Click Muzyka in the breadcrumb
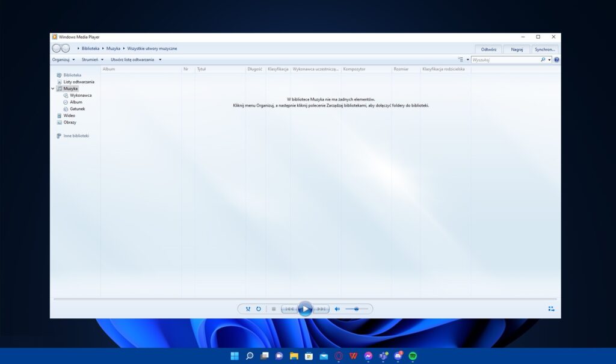 point(113,48)
